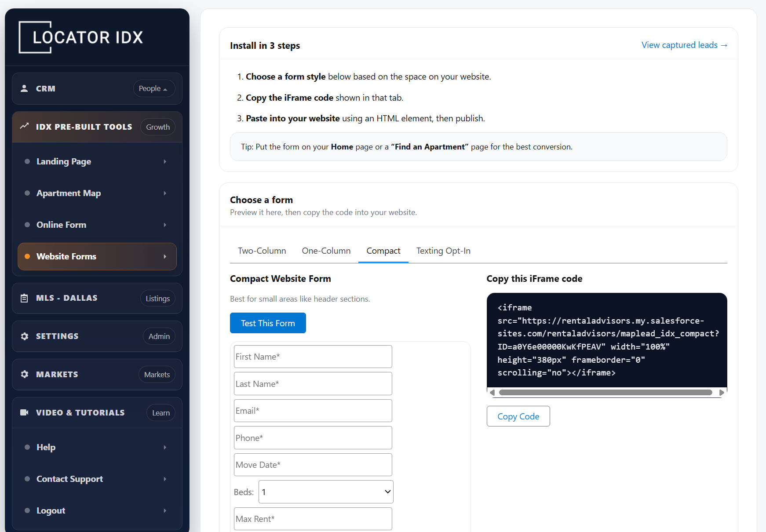Follow the View captured leads link

point(684,45)
